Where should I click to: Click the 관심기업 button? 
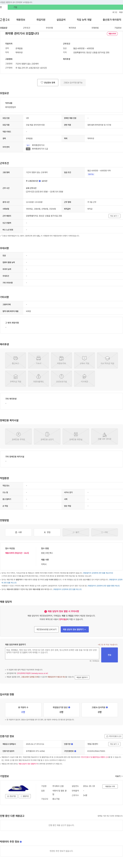click(x=11, y=796)
